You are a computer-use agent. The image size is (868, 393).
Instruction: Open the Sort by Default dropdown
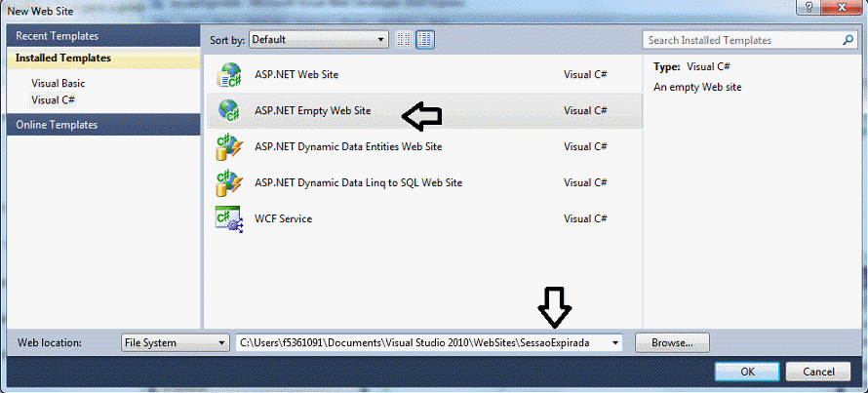(x=318, y=40)
